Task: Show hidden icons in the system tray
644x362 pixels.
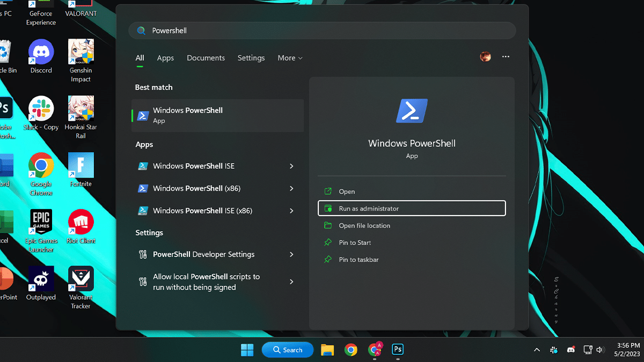Action: pos(537,350)
